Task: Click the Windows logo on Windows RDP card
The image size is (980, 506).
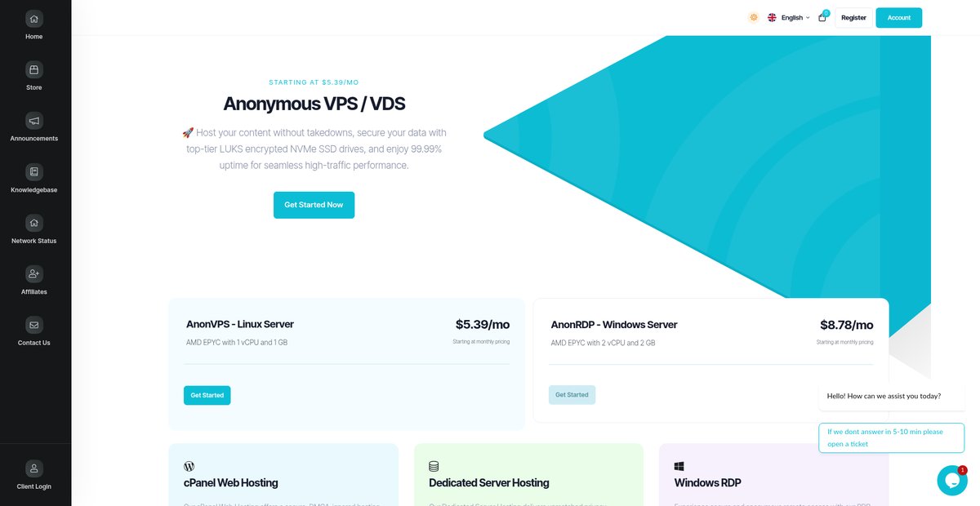Action: coord(679,466)
